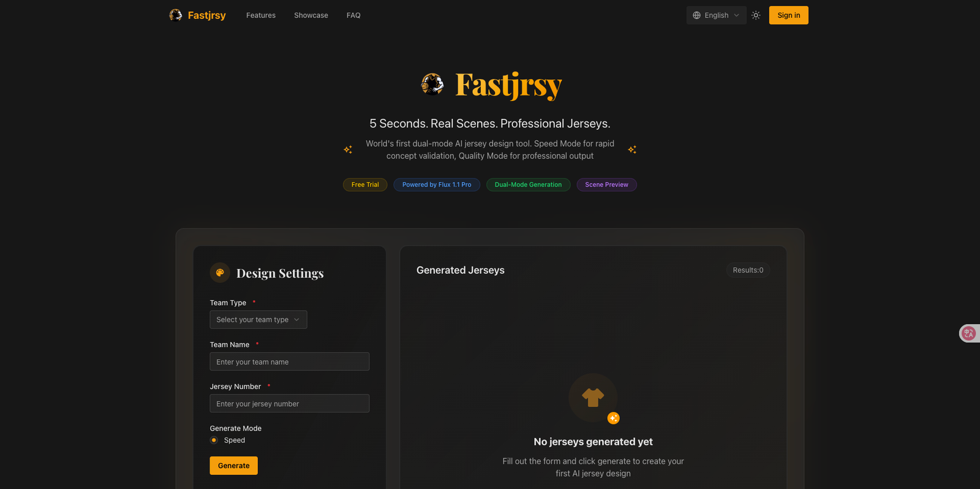
Task: Click the orange Generate button
Action: tap(234, 466)
